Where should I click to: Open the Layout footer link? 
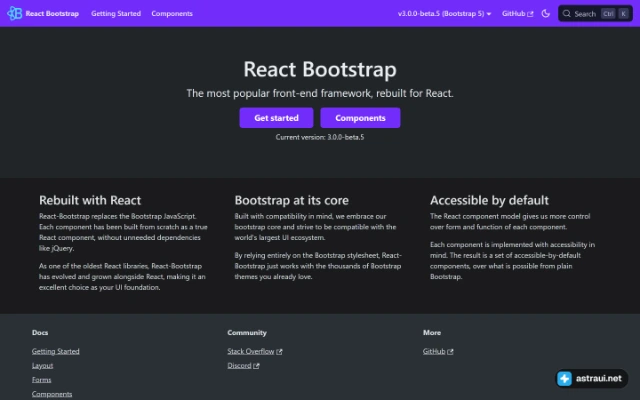pyautogui.click(x=42, y=365)
